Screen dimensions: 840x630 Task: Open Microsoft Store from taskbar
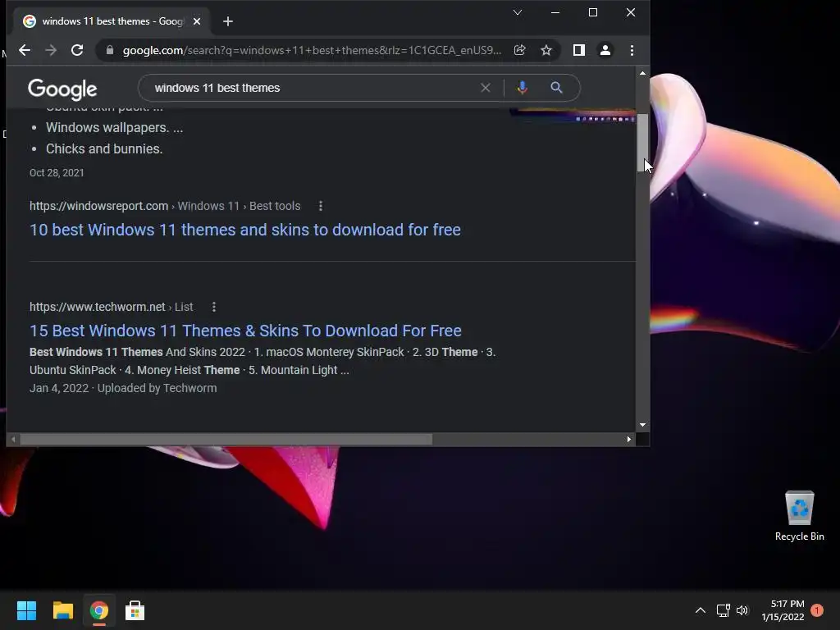coord(135,610)
